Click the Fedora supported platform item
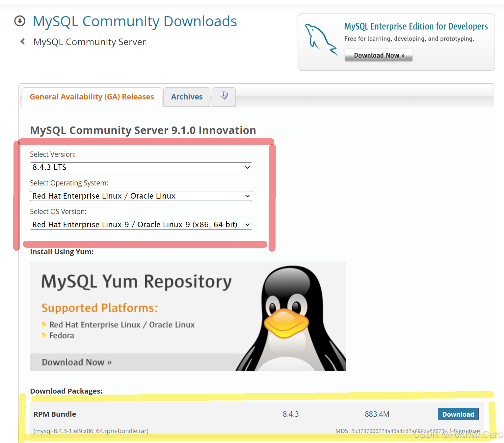 62,336
